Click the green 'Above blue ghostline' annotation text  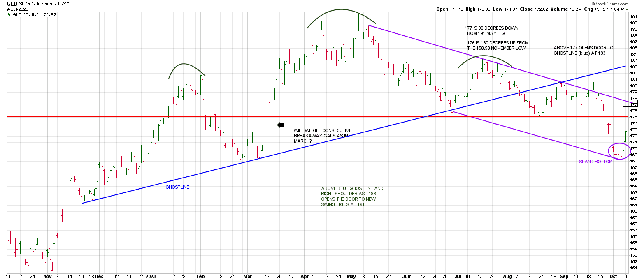(x=352, y=197)
